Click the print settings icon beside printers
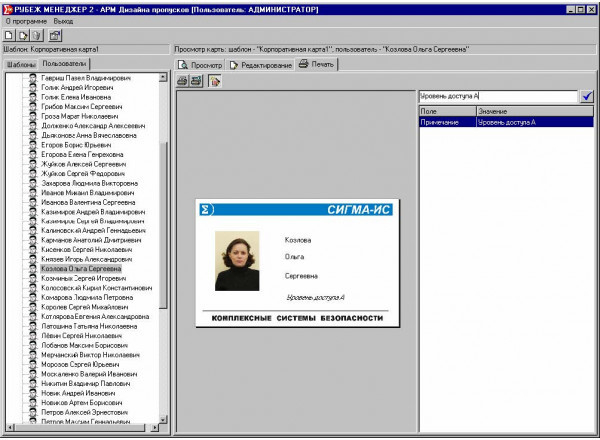Image resolution: width=600 pixels, height=440 pixels. tap(214, 81)
